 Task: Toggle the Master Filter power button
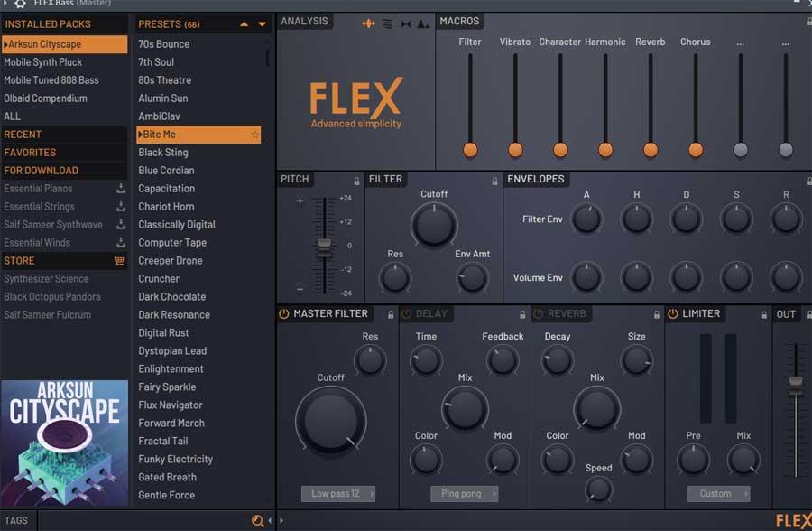(x=284, y=313)
